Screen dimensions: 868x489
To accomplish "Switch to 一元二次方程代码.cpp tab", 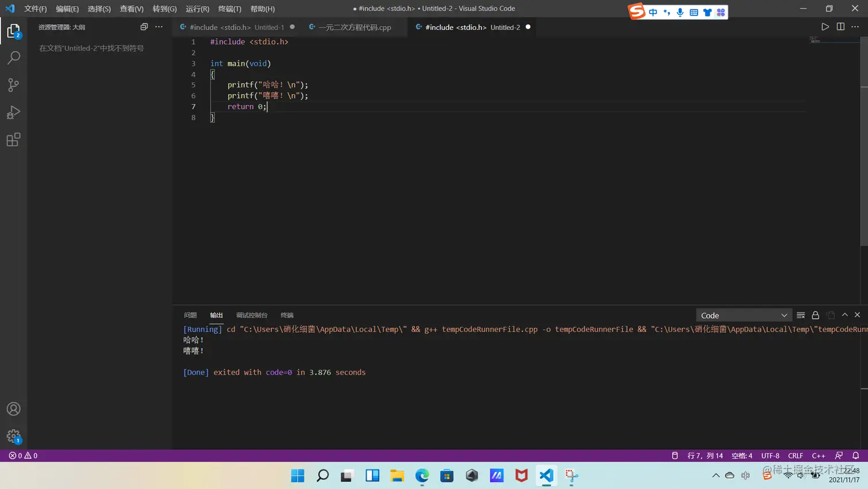I will point(354,27).
